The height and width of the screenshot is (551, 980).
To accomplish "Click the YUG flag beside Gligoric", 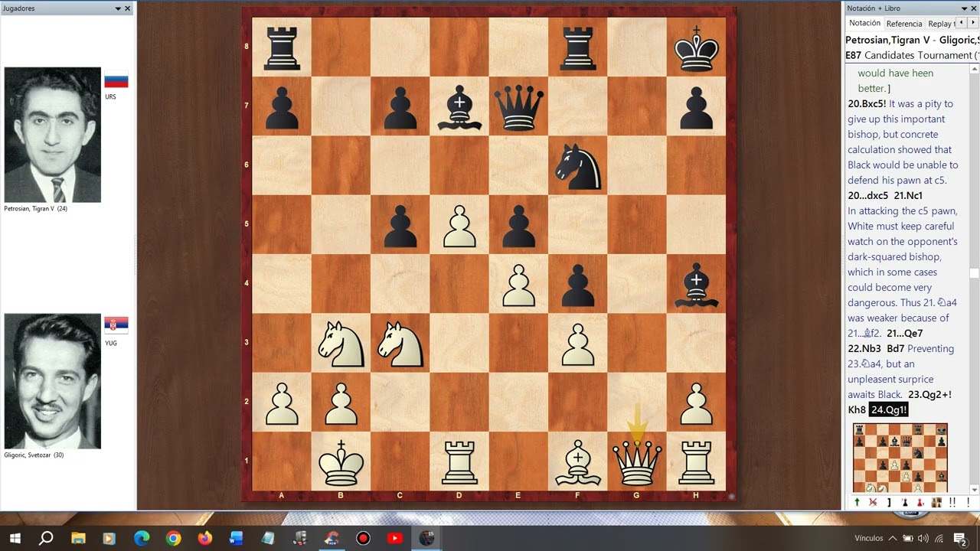I will pos(116,324).
